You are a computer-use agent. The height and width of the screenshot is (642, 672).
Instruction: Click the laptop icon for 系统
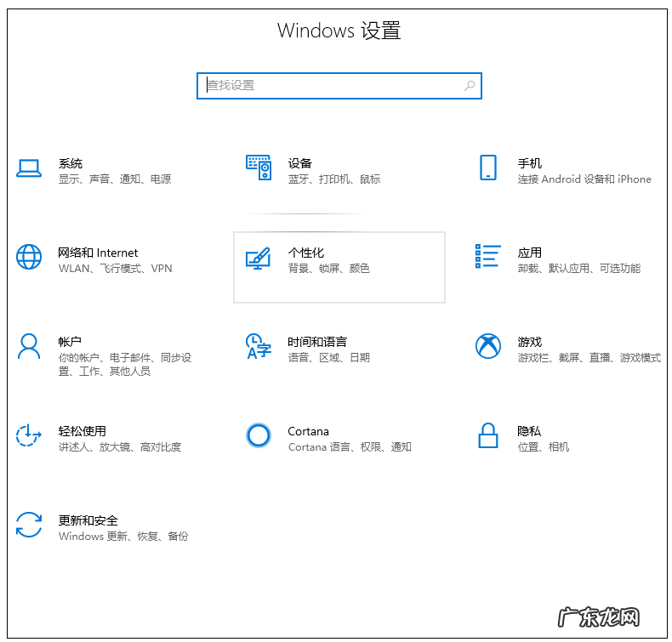click(x=29, y=168)
